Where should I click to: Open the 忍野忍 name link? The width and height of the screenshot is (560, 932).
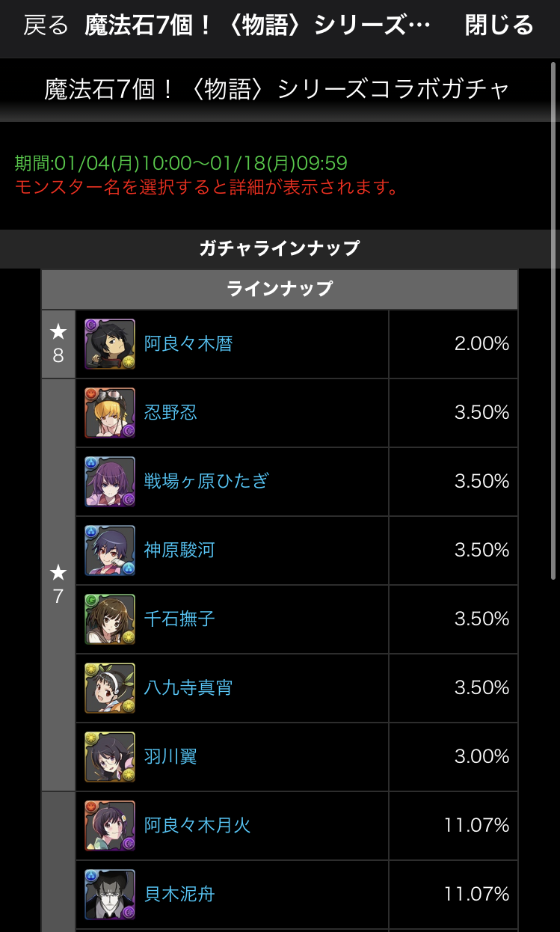170,413
